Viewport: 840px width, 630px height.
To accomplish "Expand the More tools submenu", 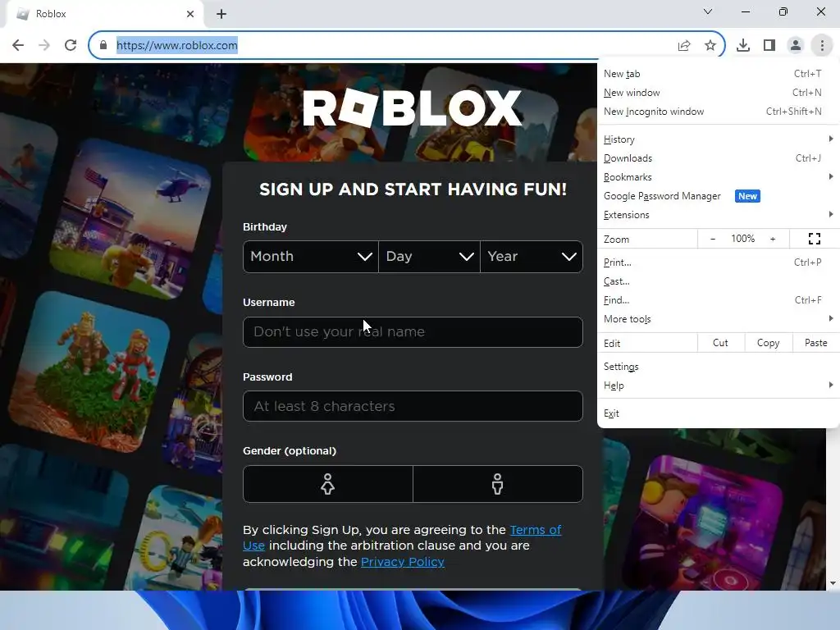I will pos(718,319).
